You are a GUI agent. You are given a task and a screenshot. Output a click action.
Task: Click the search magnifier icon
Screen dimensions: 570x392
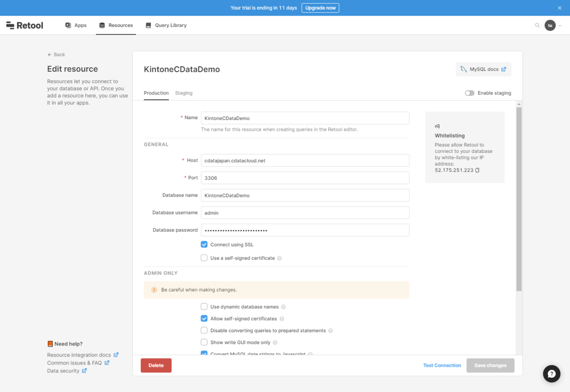537,25
